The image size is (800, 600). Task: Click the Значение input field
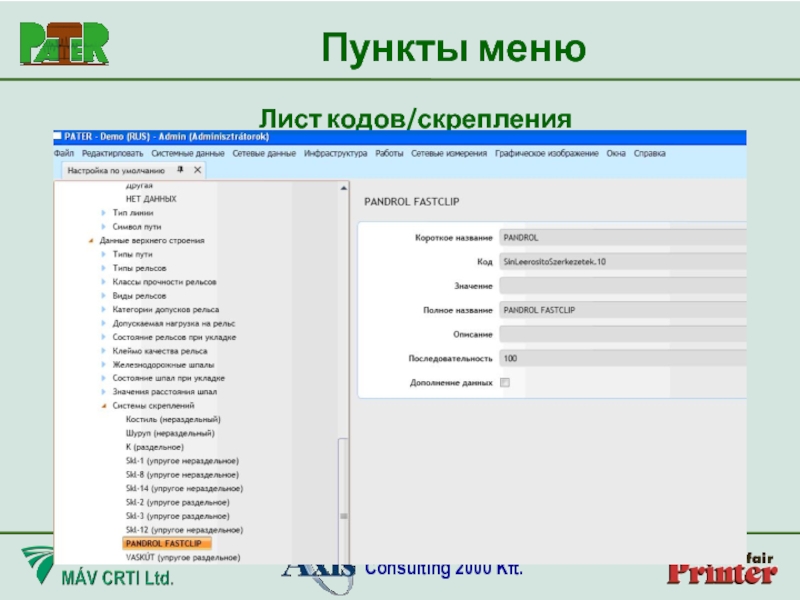(x=622, y=286)
